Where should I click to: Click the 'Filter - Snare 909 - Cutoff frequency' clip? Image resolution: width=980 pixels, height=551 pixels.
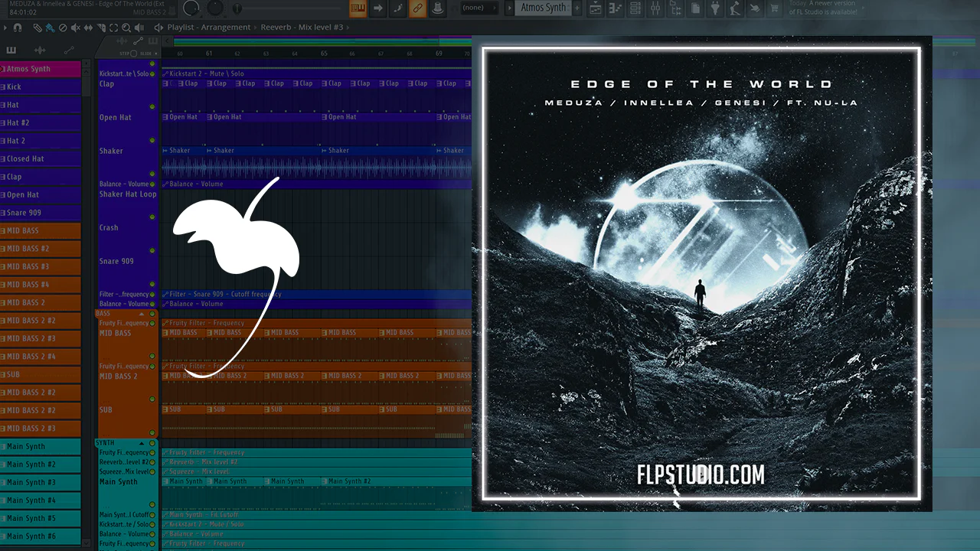coord(316,294)
